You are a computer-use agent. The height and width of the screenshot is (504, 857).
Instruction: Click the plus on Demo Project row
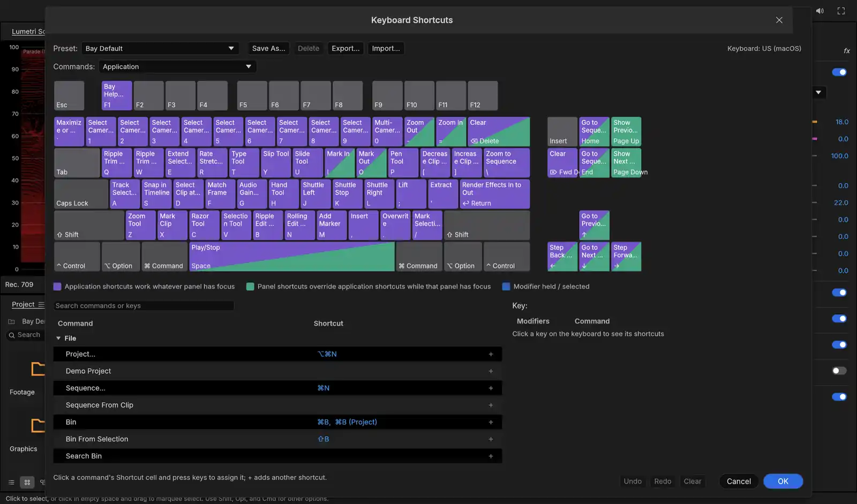(x=491, y=371)
